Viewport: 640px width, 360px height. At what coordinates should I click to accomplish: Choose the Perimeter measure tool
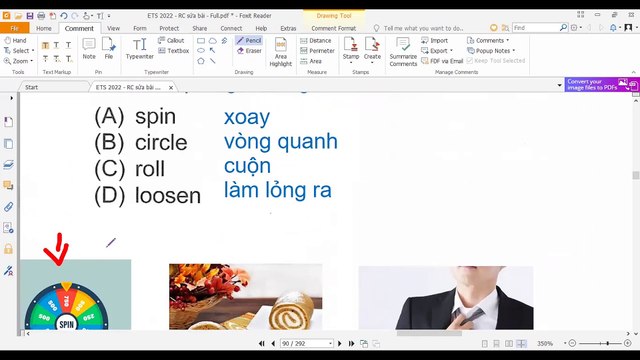(x=317, y=51)
